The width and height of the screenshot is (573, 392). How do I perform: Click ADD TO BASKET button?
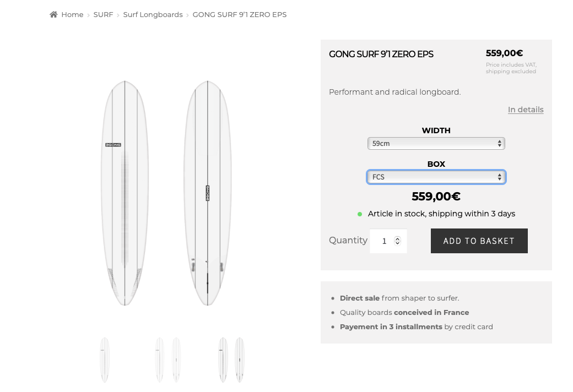(x=479, y=241)
